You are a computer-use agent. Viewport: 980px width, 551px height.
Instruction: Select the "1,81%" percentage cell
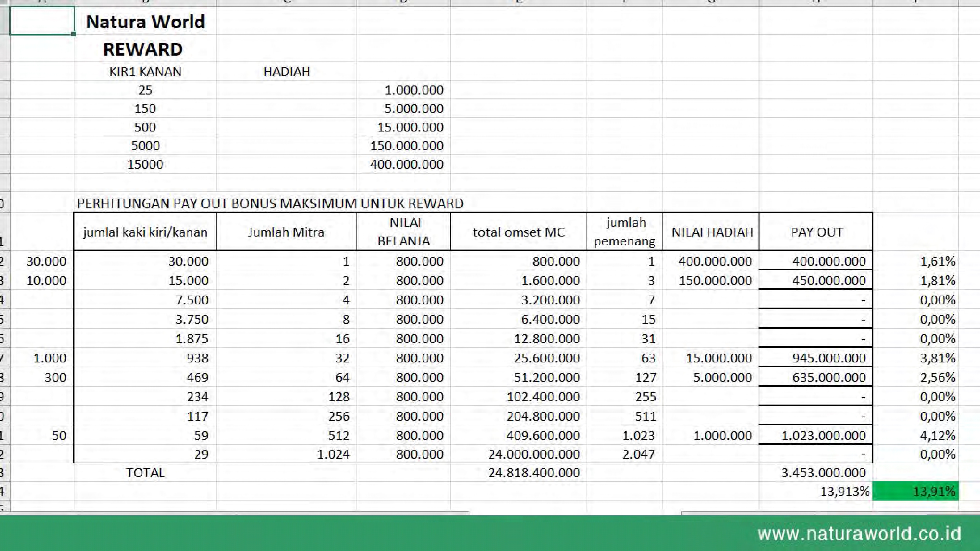coord(915,281)
